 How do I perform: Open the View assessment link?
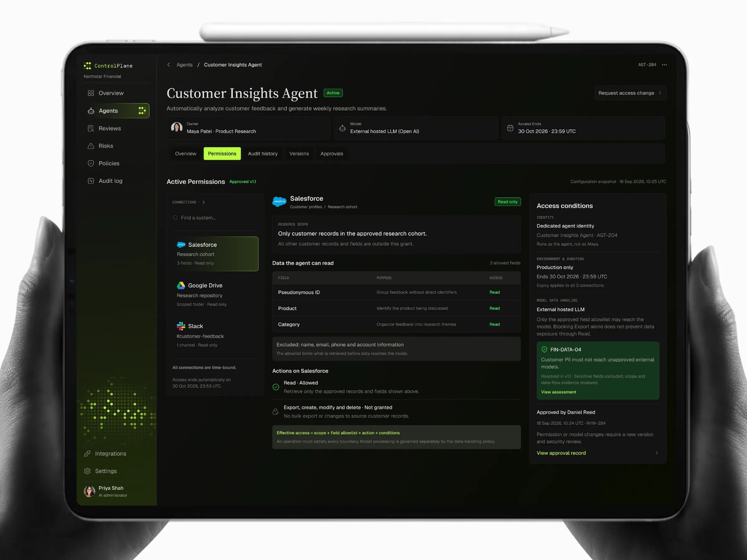[x=558, y=392]
